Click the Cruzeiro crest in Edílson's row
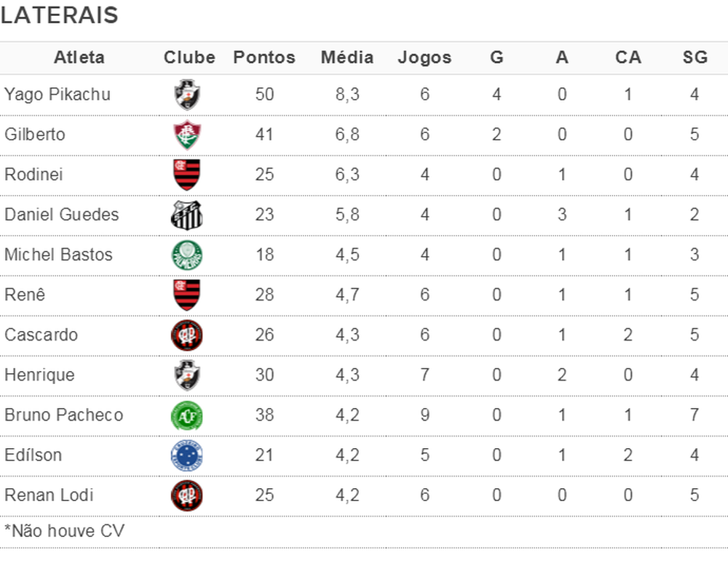 pyautogui.click(x=187, y=455)
